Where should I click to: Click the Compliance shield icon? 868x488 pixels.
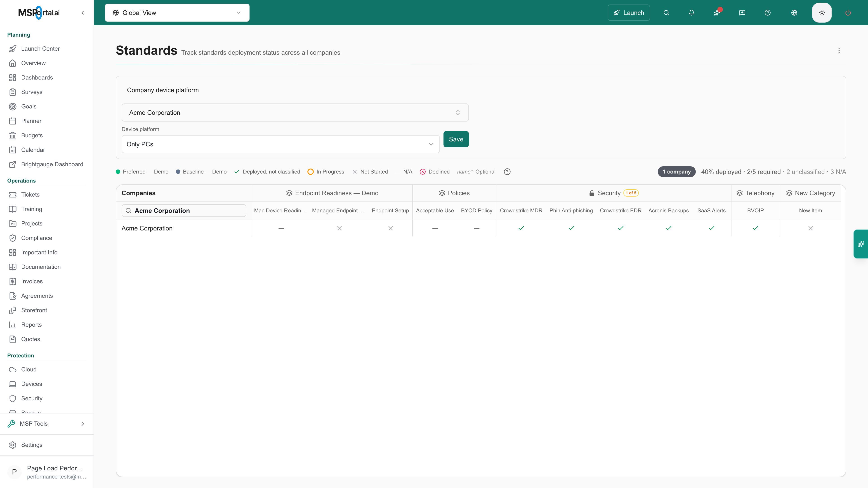point(12,238)
